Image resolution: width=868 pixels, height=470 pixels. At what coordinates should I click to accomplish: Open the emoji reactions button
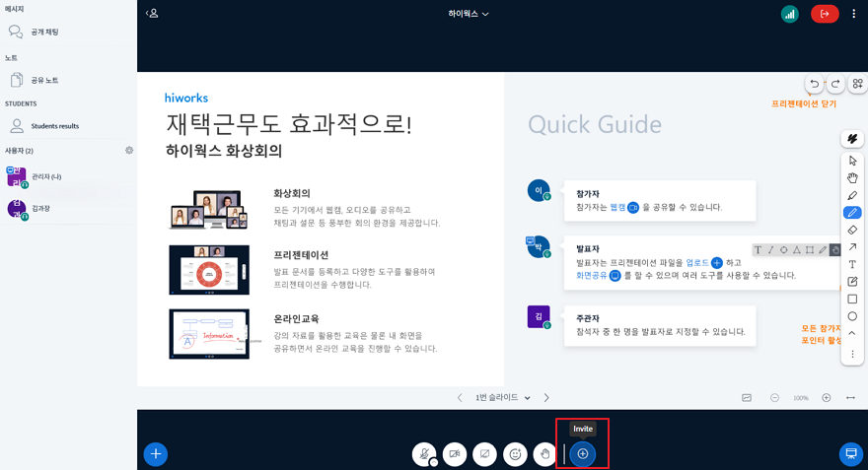point(515,453)
